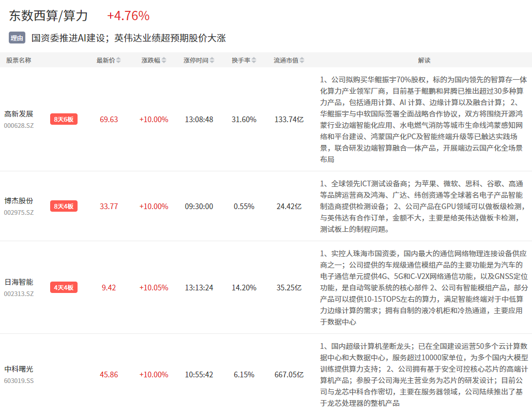Viewport: 532px width, 412px height.
Task: Click price 45.86 for 中科曙光
Action: [109, 375]
